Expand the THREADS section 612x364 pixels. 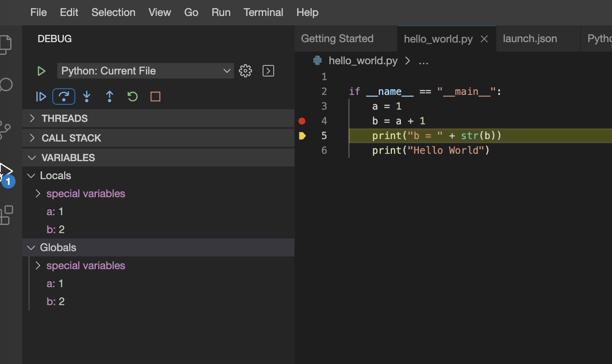point(158,118)
